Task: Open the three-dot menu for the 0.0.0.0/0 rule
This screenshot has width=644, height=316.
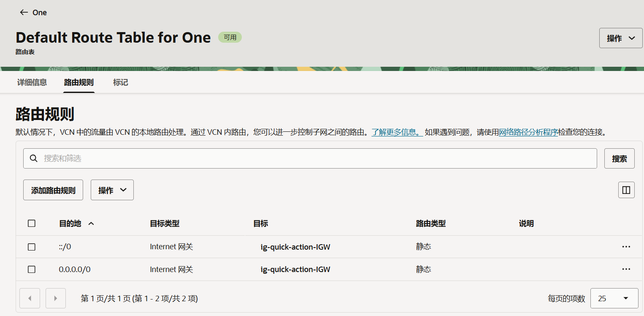Action: point(626,269)
